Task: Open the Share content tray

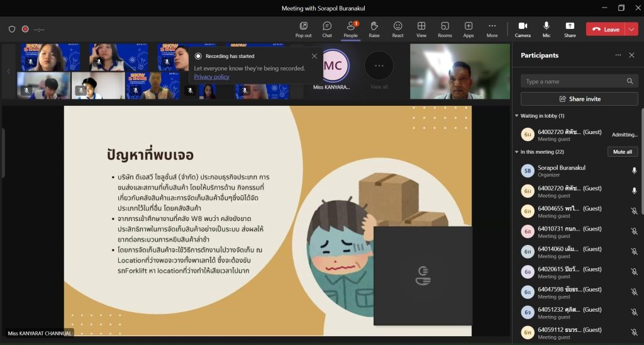Action: (x=570, y=30)
